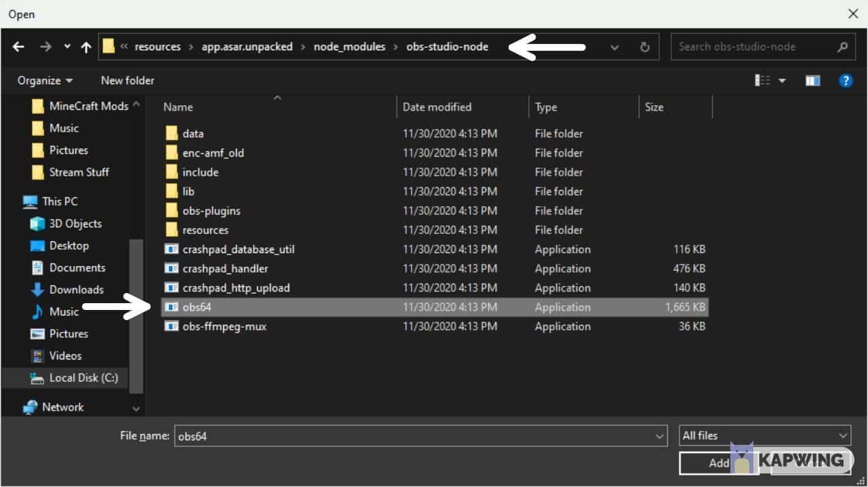868x487 pixels.
Task: Click the folder icon in the address bar
Action: point(108,47)
